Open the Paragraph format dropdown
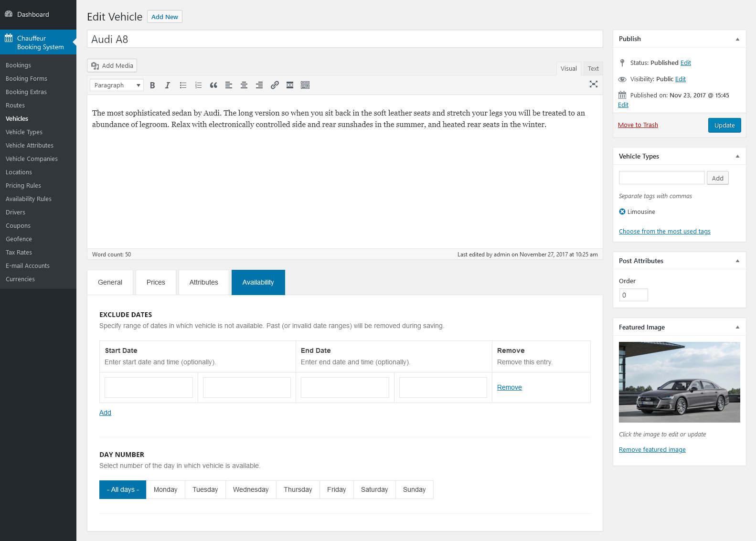The width and height of the screenshot is (756, 541). (117, 85)
